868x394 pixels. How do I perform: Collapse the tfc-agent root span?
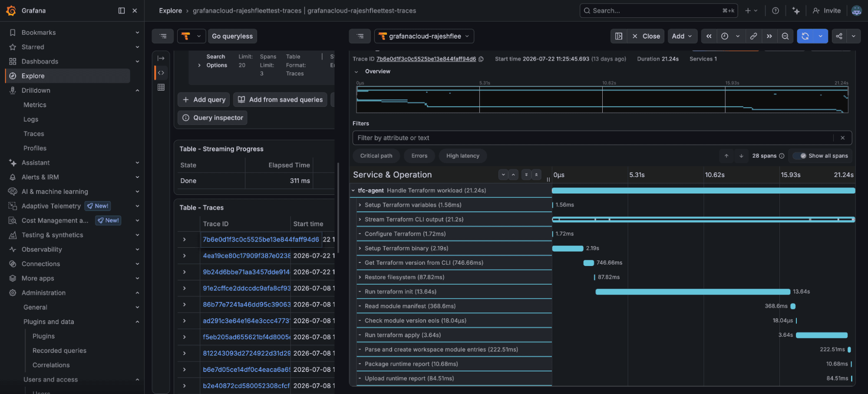click(x=353, y=190)
